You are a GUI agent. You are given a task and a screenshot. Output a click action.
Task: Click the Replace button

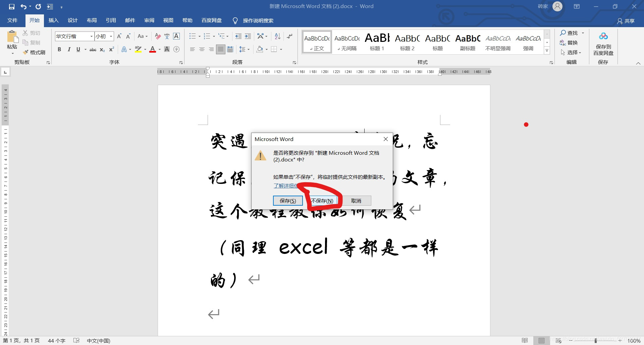pos(569,43)
